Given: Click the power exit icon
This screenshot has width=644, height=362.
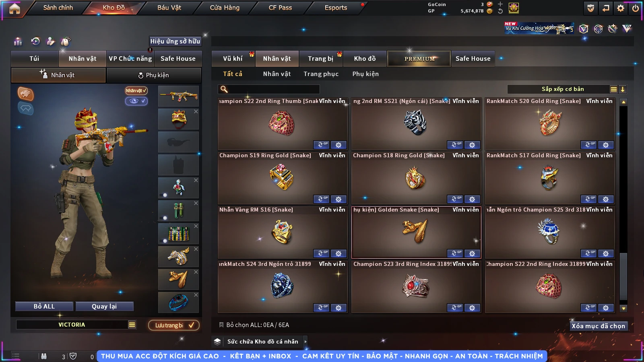Looking at the screenshot, I should [636, 8].
